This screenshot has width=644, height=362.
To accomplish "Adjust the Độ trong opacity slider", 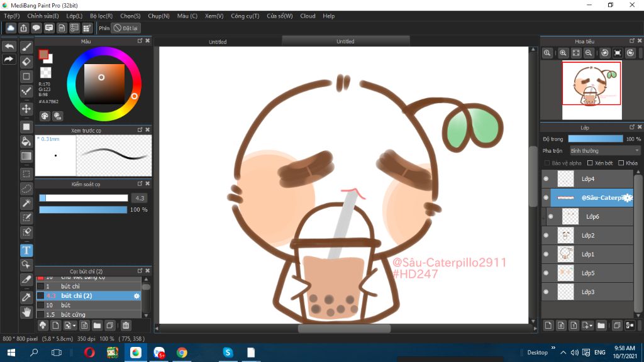I will tap(595, 139).
